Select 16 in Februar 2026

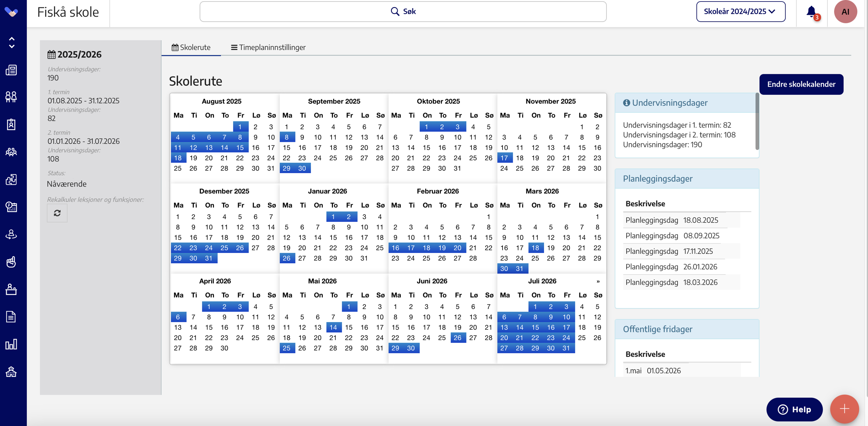point(396,248)
